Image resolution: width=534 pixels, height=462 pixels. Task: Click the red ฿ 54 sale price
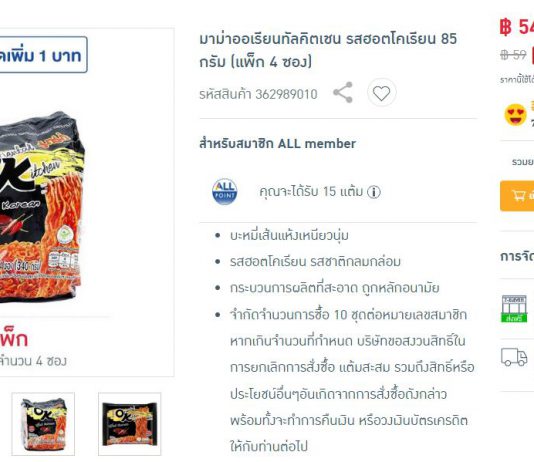517,27
